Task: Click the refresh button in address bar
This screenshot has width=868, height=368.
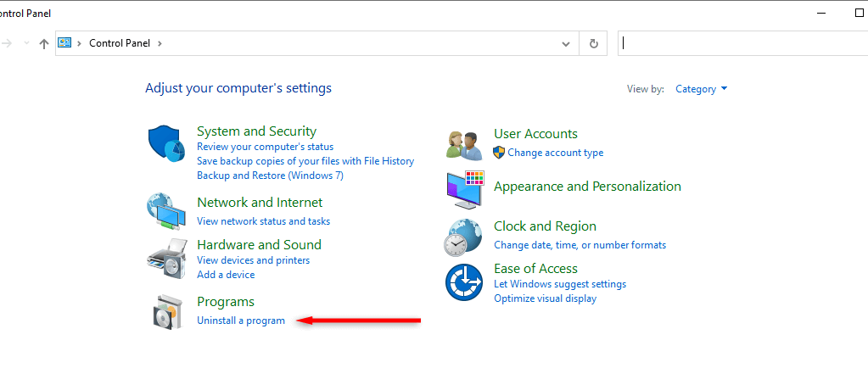Action: [594, 43]
